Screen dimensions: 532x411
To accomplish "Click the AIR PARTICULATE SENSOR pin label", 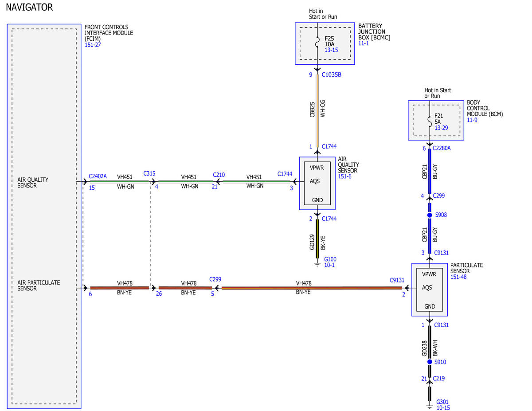I will 39,286.
